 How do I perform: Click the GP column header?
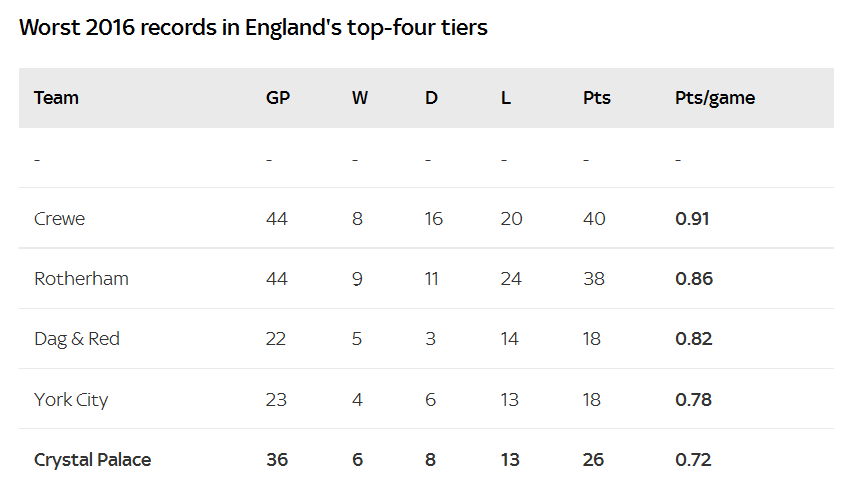coord(277,98)
